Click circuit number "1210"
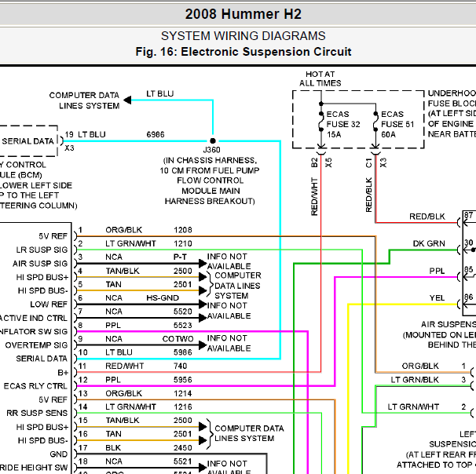 tap(183, 243)
